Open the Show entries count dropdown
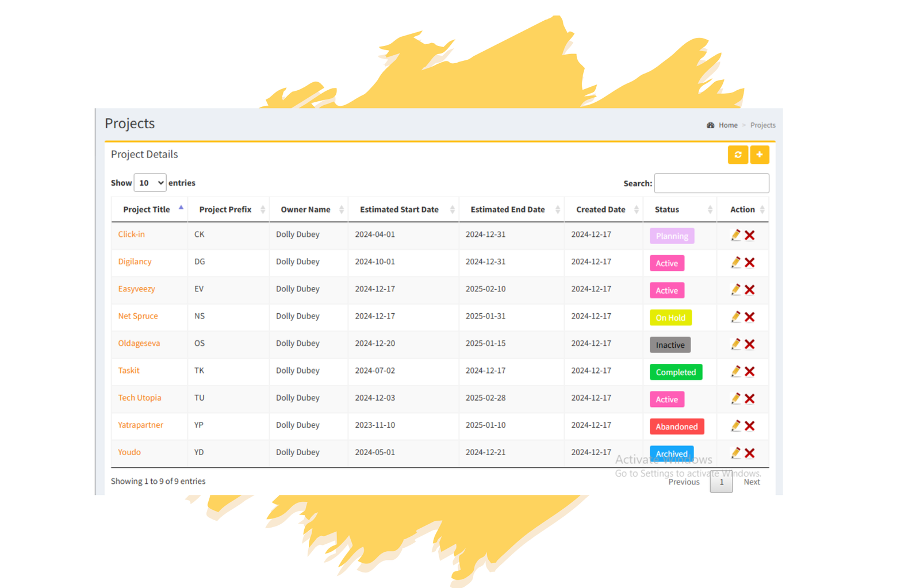The height and width of the screenshot is (588, 920). click(x=149, y=183)
